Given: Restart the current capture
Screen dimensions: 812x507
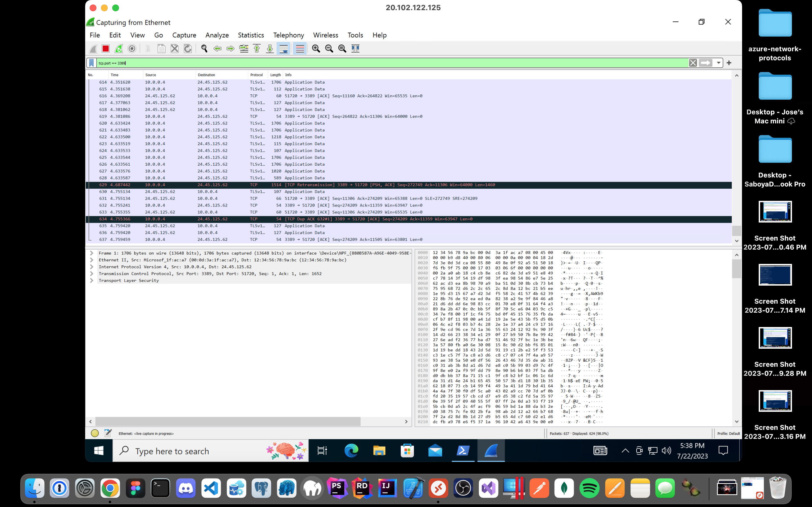Looking at the screenshot, I should point(119,49).
